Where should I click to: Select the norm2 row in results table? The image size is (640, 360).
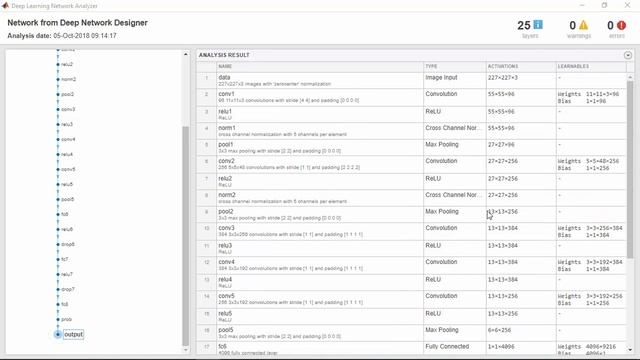point(411,198)
